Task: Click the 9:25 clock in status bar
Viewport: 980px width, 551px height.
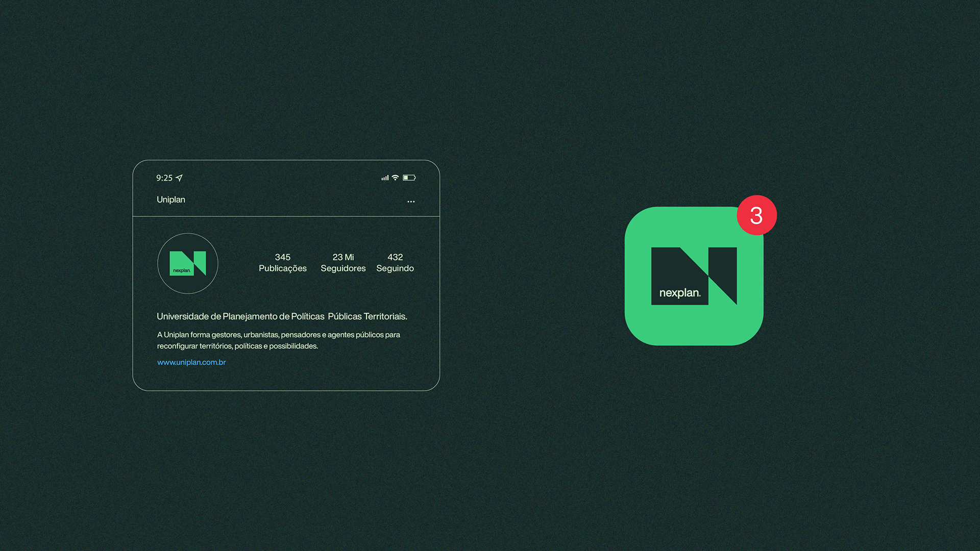Action: pos(164,178)
